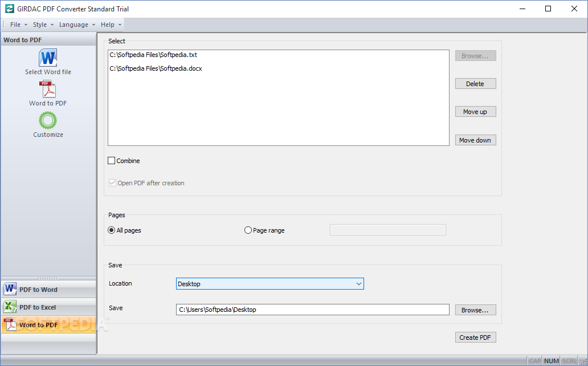Click the sidebar splitter grip handle

coord(48,279)
